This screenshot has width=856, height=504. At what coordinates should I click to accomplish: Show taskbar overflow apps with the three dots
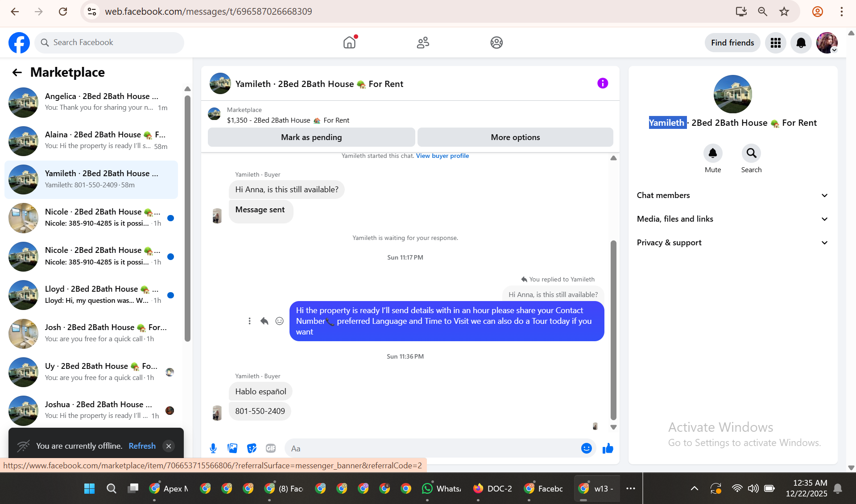630,488
